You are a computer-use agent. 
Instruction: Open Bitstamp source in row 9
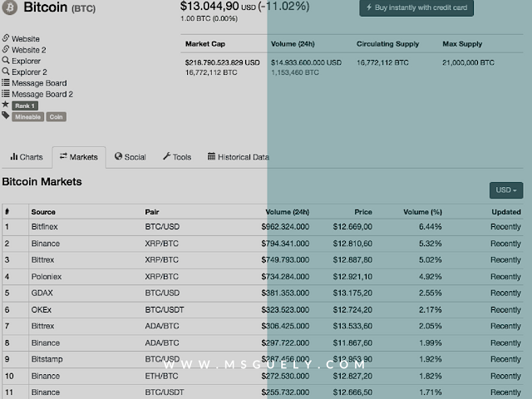(x=47, y=359)
